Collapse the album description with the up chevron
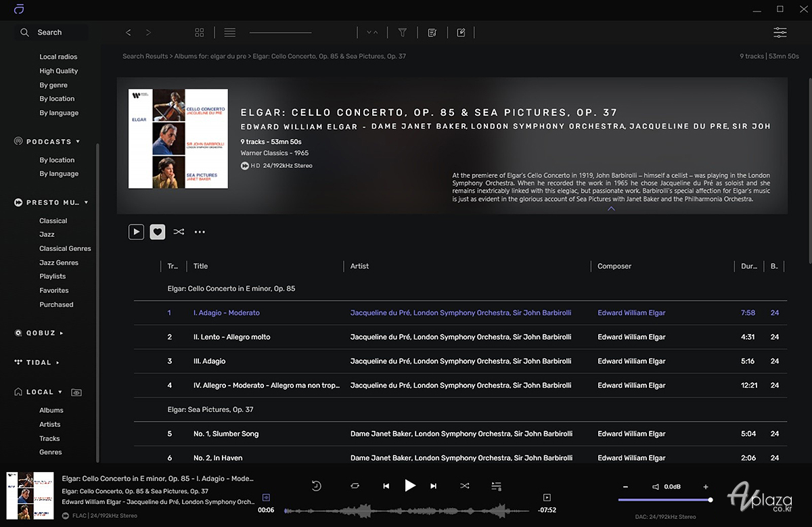 tap(611, 209)
